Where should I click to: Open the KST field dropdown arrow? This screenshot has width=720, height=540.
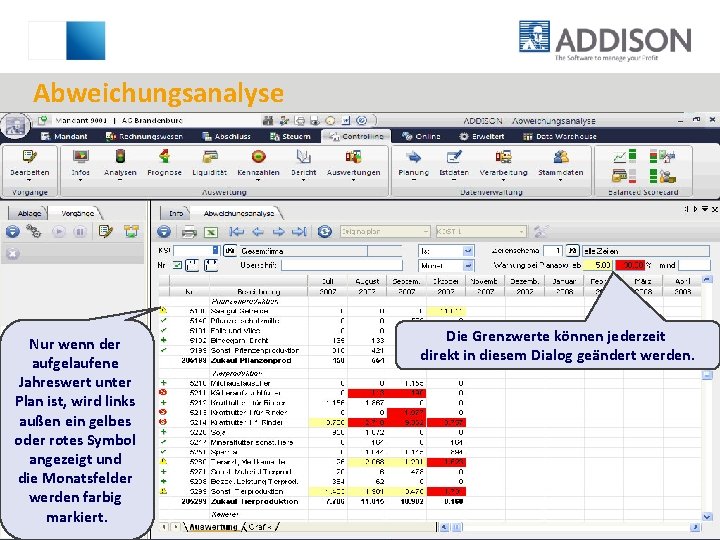[x=215, y=251]
